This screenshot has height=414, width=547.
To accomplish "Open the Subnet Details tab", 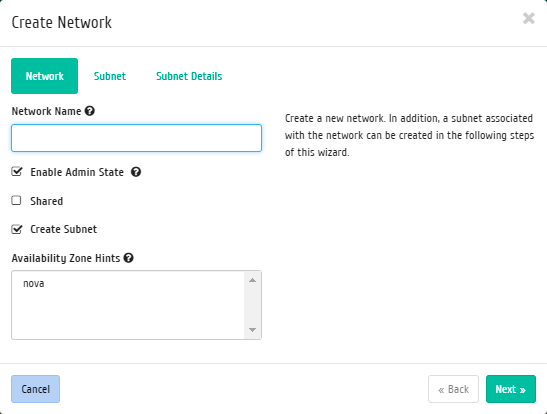I will click(189, 76).
